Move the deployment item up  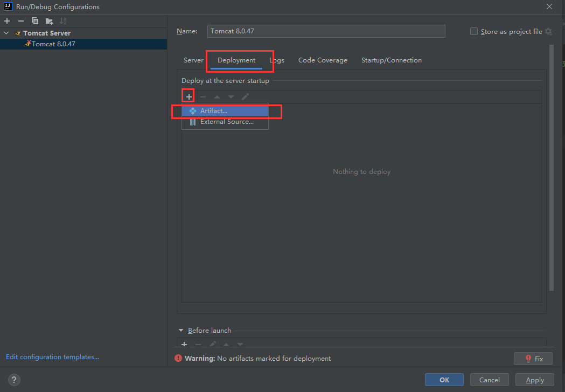tap(217, 96)
